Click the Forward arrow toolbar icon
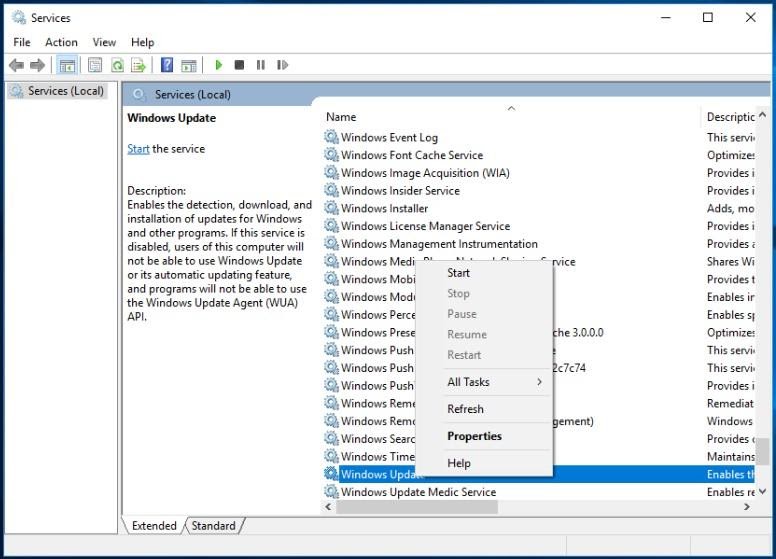This screenshot has height=559, width=776. tap(38, 65)
